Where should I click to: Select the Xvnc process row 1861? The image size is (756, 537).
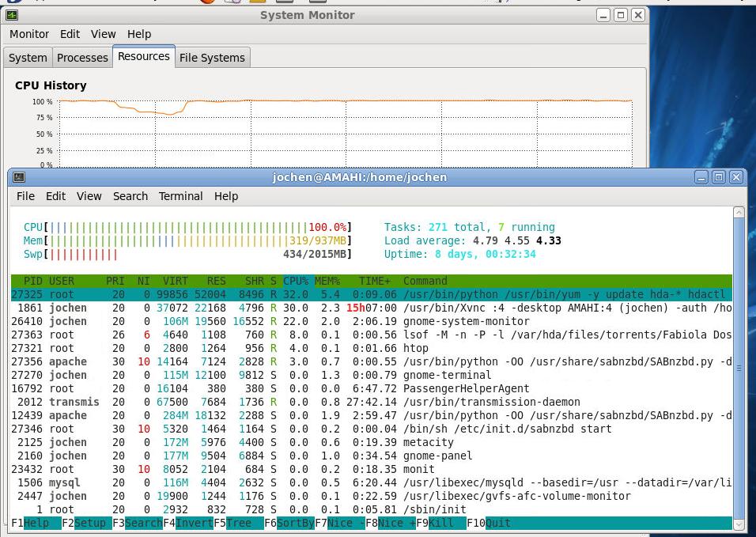coord(371,308)
